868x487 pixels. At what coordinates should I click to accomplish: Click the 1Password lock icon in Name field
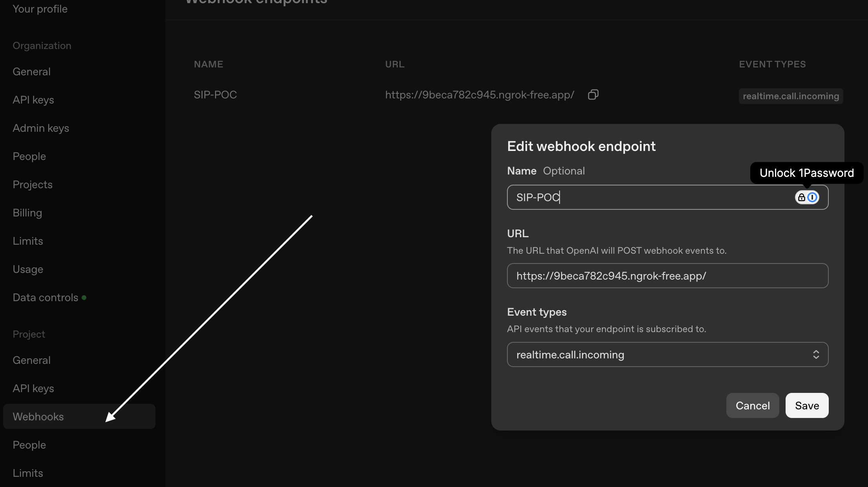click(x=801, y=197)
